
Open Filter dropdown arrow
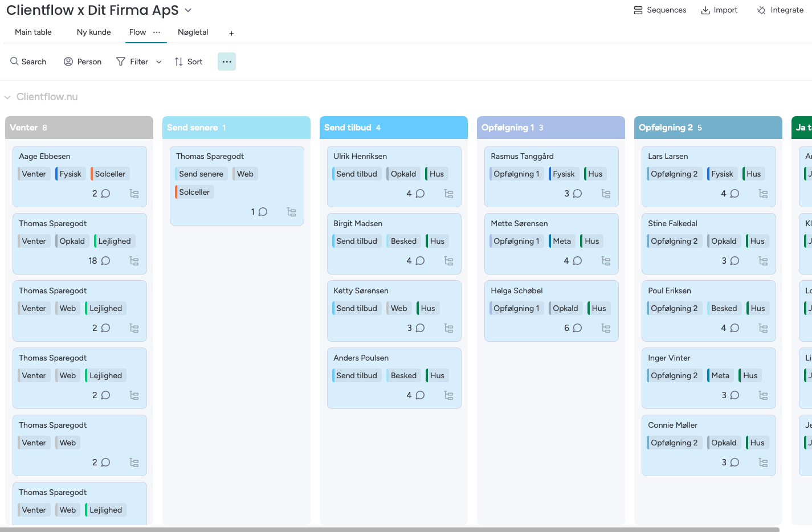(159, 62)
